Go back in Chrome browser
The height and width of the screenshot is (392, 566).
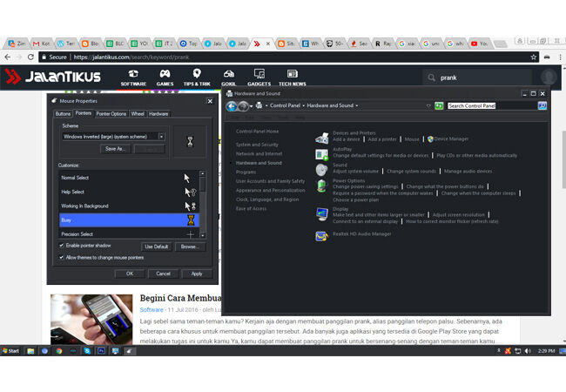tap(8, 57)
